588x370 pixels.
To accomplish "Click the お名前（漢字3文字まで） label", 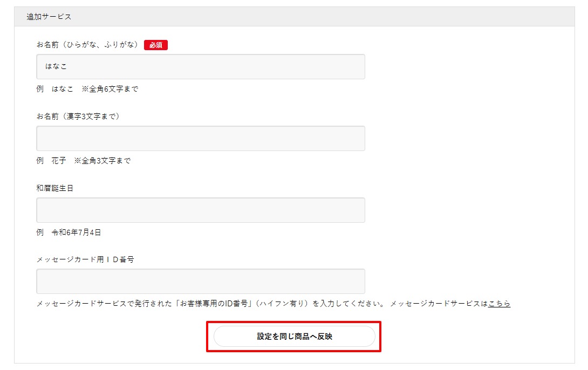I will coord(78,117).
